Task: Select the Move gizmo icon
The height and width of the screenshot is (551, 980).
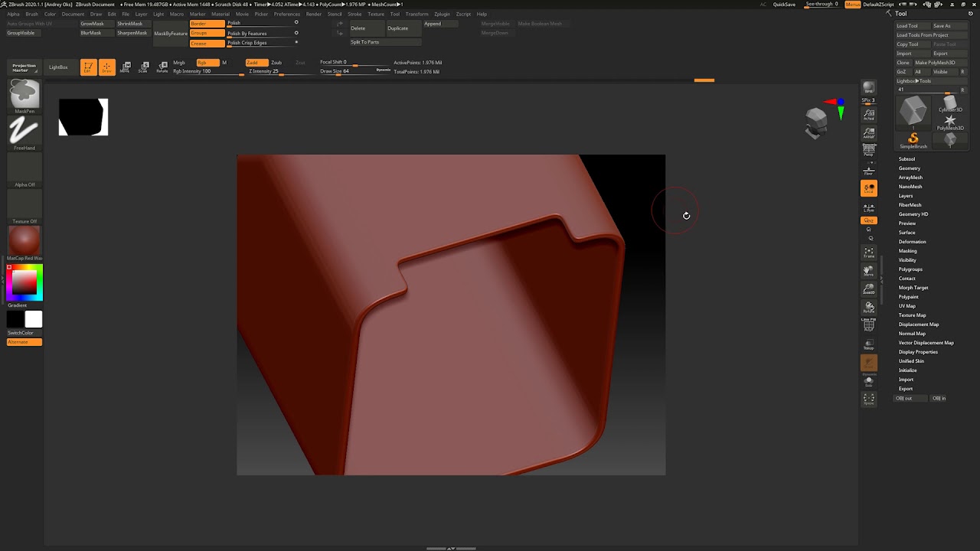Action: [x=125, y=67]
